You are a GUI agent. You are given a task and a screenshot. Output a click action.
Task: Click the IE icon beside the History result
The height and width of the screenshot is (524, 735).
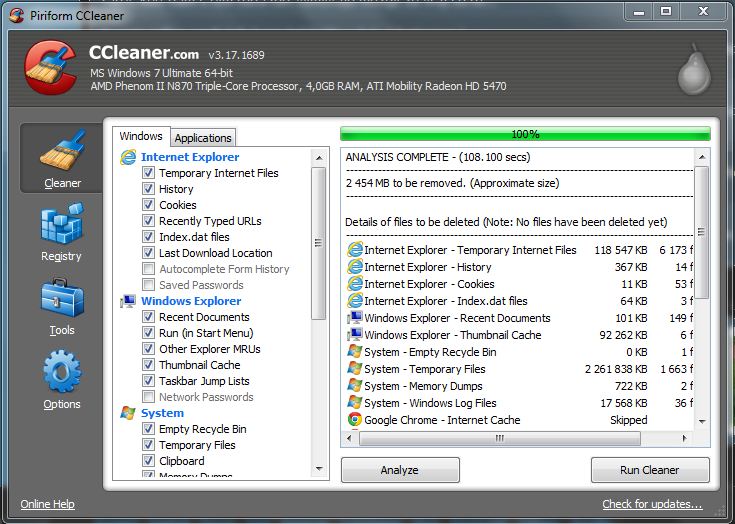(x=355, y=267)
